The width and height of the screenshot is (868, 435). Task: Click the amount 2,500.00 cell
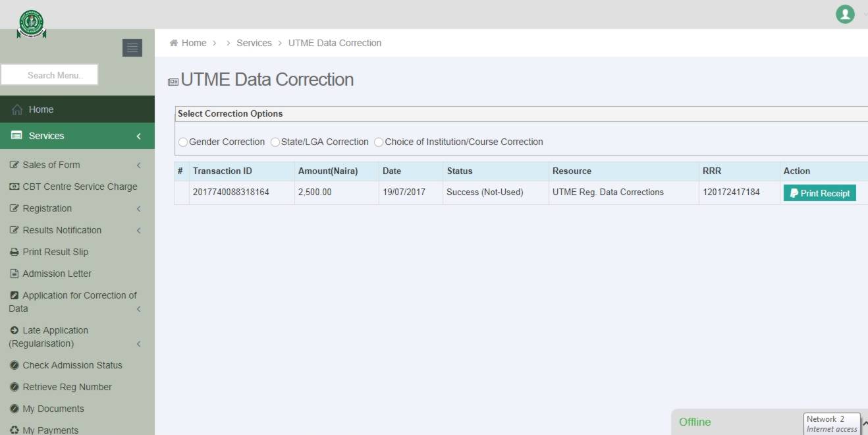[x=337, y=192]
